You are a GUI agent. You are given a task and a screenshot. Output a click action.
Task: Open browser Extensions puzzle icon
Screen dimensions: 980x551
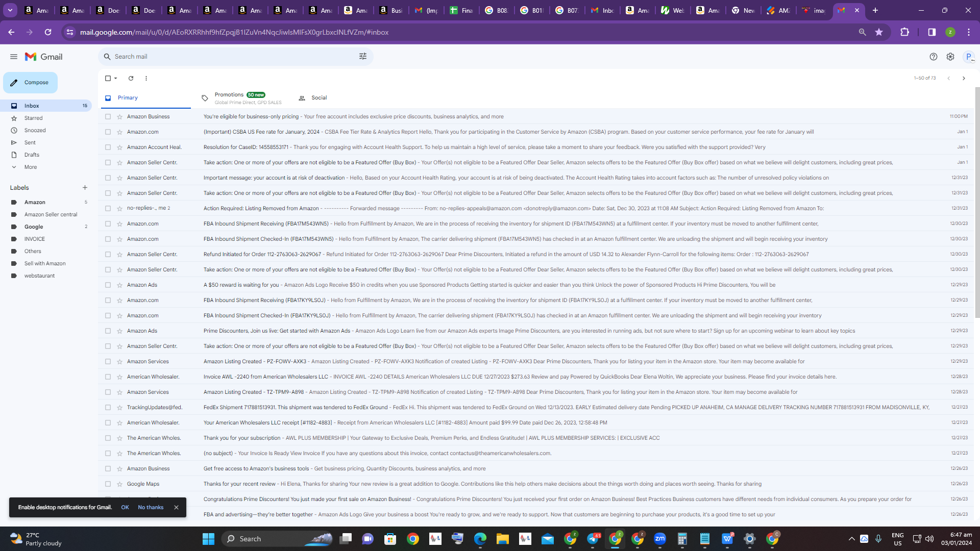coord(904,32)
